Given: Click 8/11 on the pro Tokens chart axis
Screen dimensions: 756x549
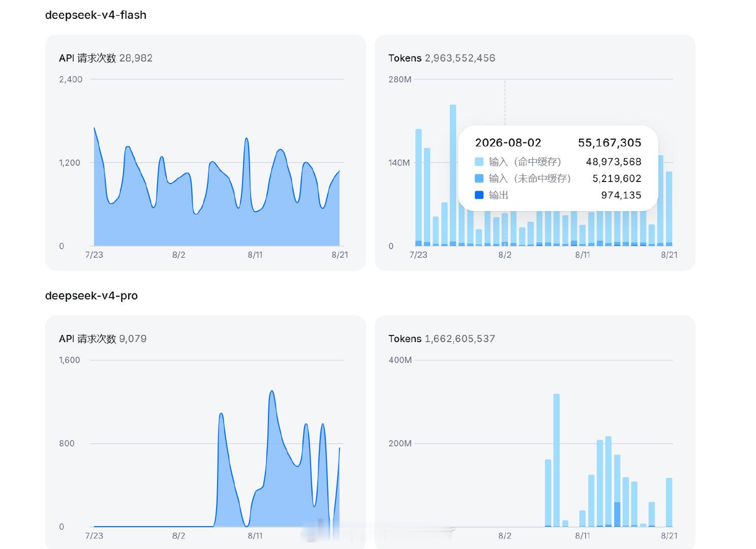Looking at the screenshot, I should (x=583, y=535).
